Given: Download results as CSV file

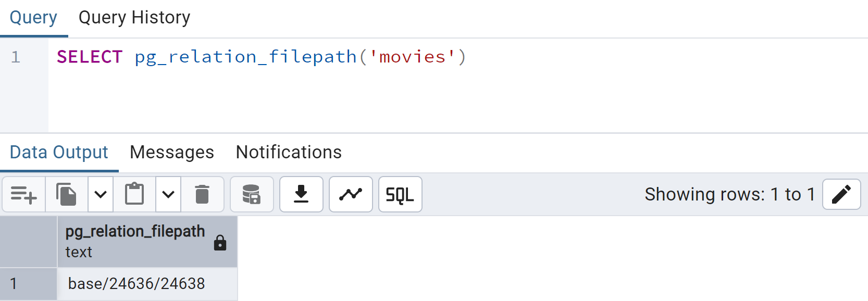Looking at the screenshot, I should (301, 194).
